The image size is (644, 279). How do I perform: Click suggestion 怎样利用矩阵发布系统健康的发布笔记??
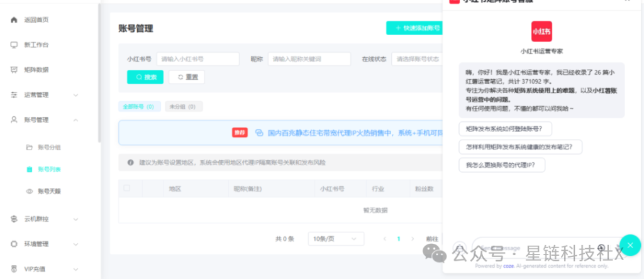point(520,147)
